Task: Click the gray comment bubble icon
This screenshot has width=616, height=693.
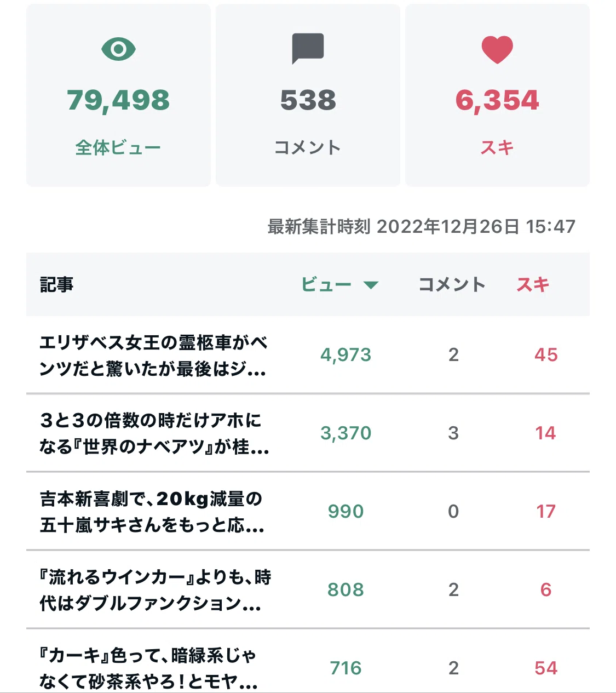Action: (x=308, y=49)
